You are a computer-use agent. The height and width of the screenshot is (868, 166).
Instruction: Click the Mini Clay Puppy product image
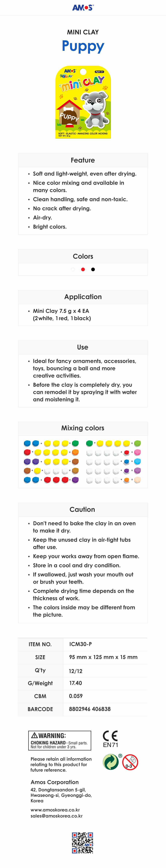point(83,102)
